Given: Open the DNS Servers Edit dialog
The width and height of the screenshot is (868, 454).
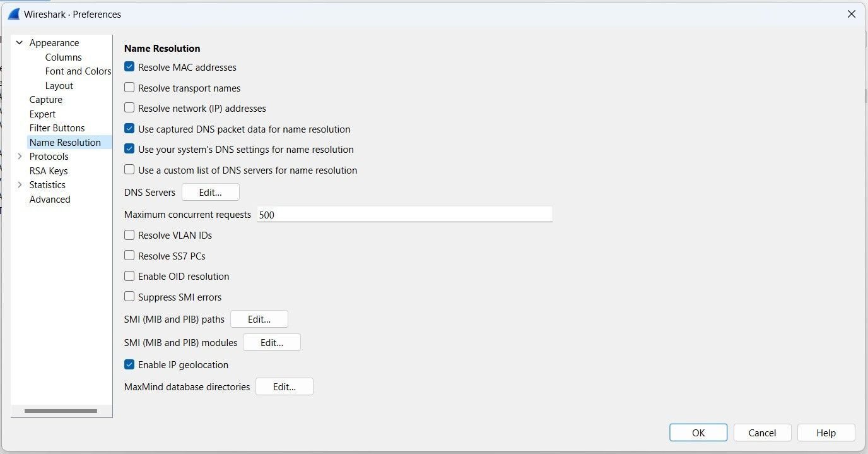Looking at the screenshot, I should tap(210, 191).
